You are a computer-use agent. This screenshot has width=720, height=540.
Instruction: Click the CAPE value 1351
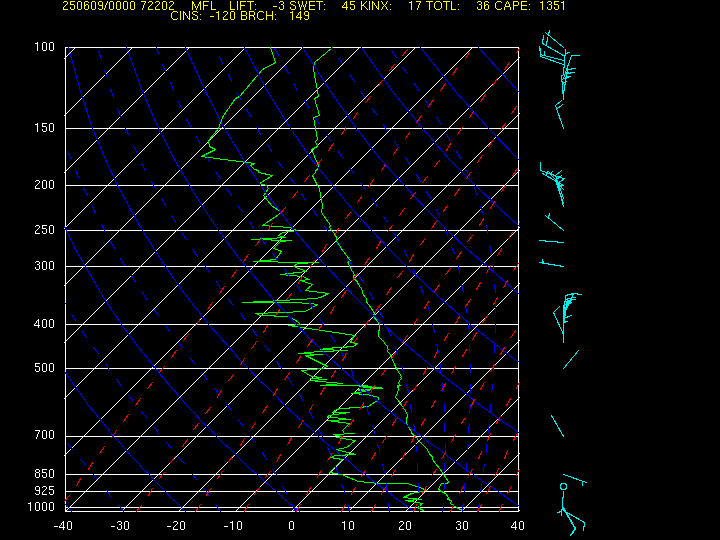click(x=552, y=6)
